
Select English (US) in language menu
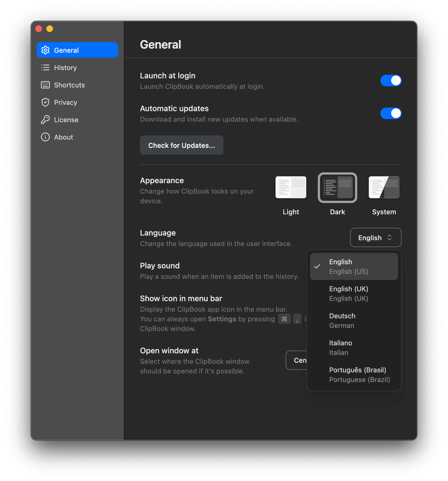[354, 266]
